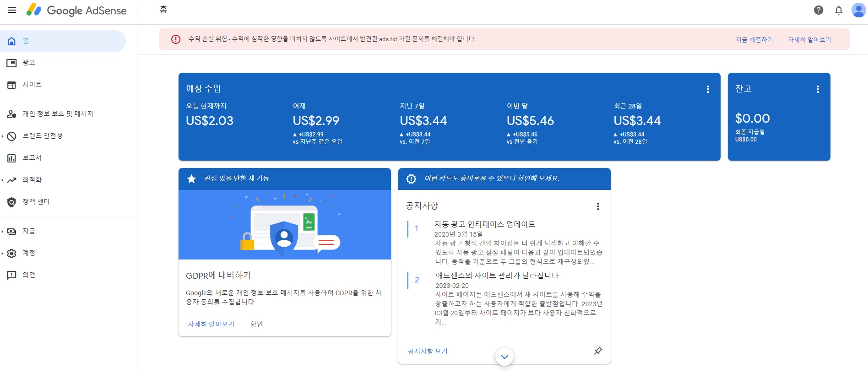Click the US$2.03 today earnings value

[210, 121]
